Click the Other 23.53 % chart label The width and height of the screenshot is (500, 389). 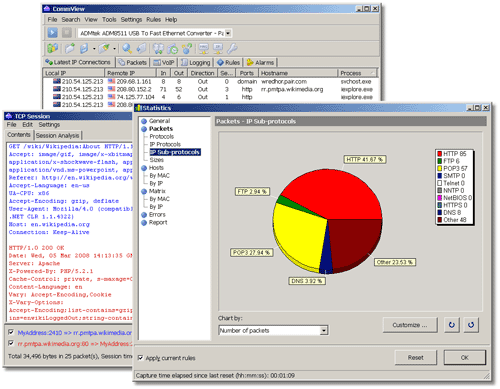coord(395,262)
